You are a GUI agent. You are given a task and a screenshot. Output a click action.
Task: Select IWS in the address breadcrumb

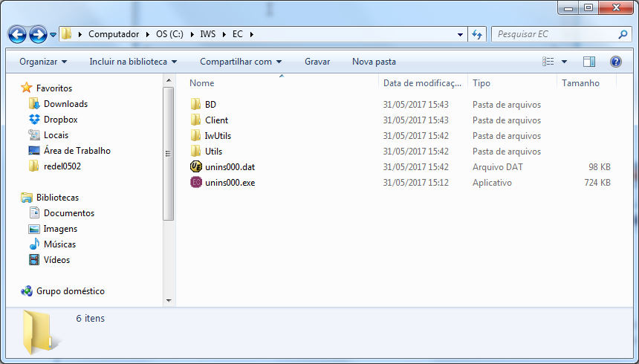(208, 34)
